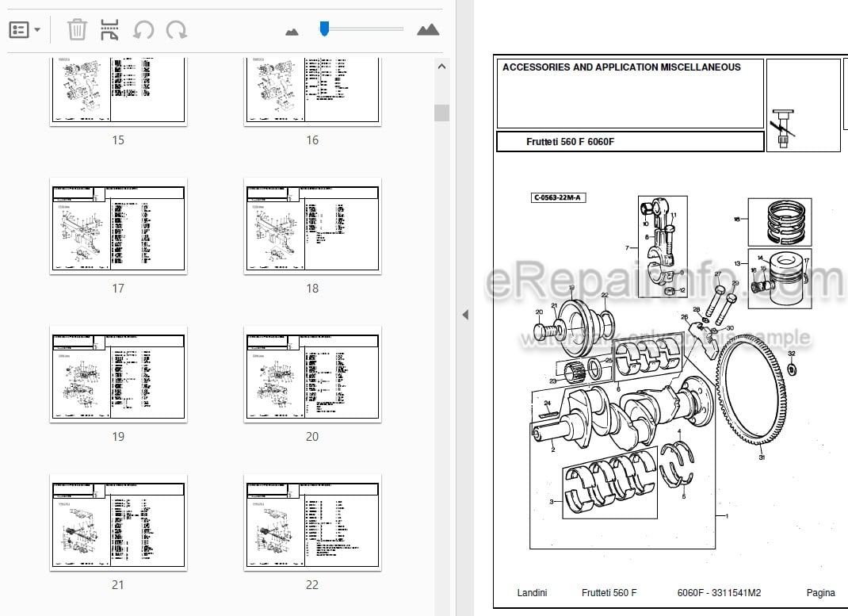Reduce thumbnail size with small mountain icon
This screenshot has width=848, height=616.
tap(292, 32)
